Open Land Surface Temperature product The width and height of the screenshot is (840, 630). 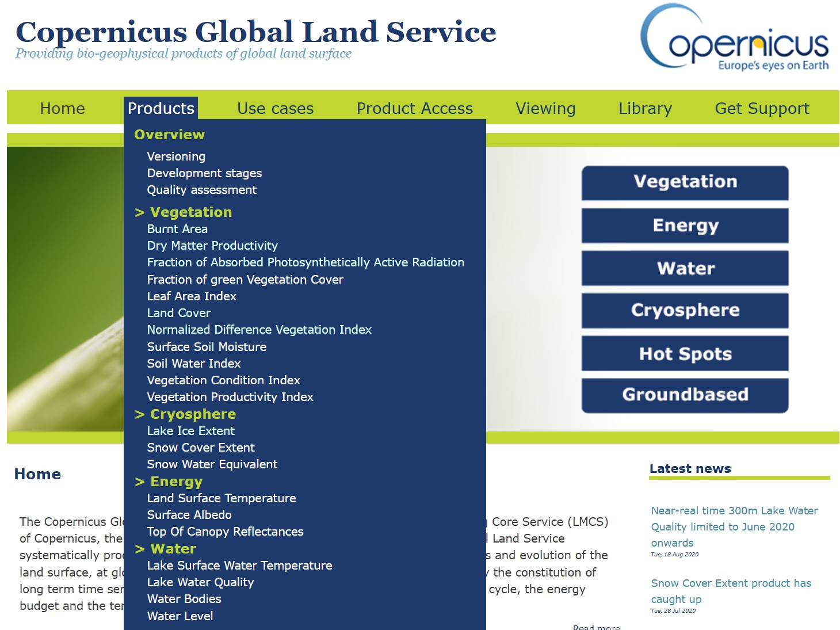pyautogui.click(x=222, y=498)
